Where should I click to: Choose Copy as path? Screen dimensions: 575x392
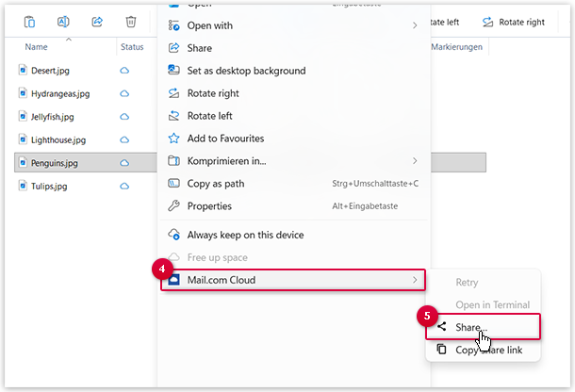point(293,184)
